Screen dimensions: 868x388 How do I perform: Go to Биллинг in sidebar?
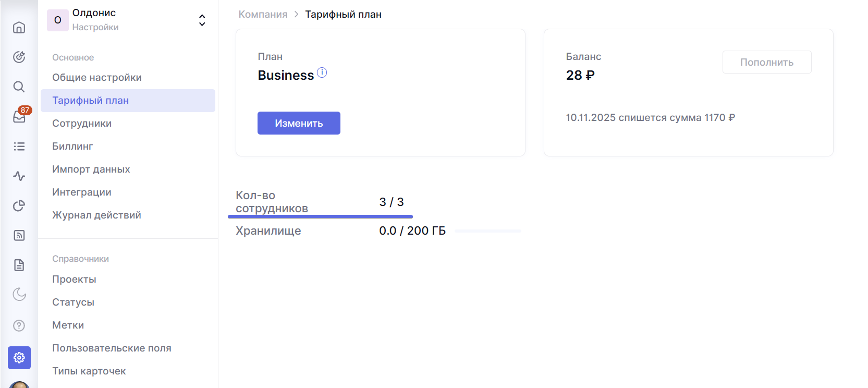tap(72, 147)
